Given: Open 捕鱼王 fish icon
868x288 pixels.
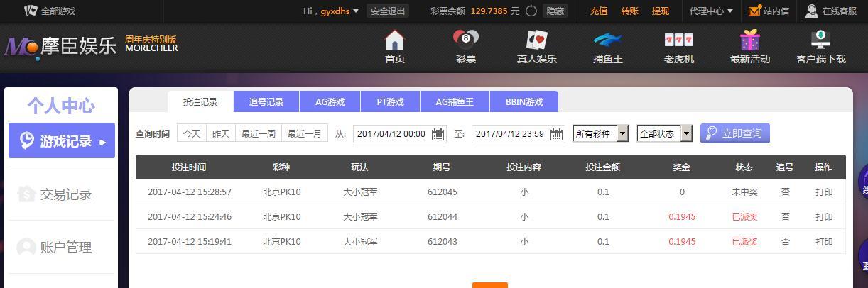Looking at the screenshot, I should [x=607, y=40].
